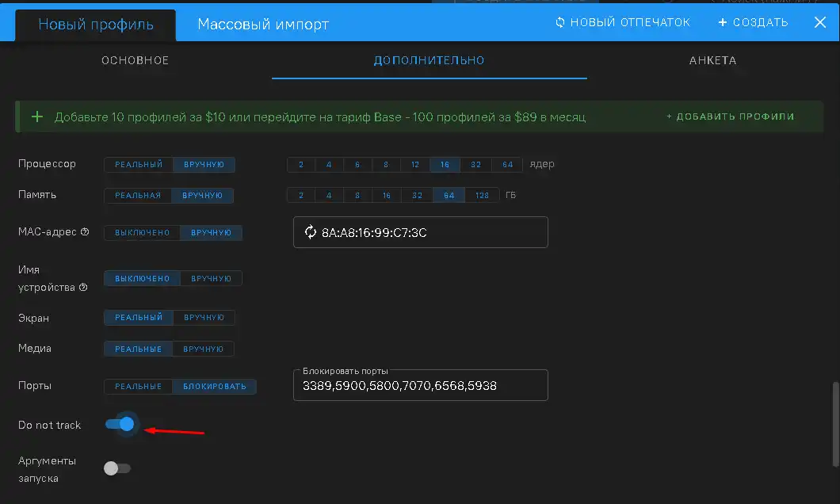Regenerate the MAC address with refresh icon
Image resolution: width=840 pixels, height=504 pixels.
tap(310, 232)
